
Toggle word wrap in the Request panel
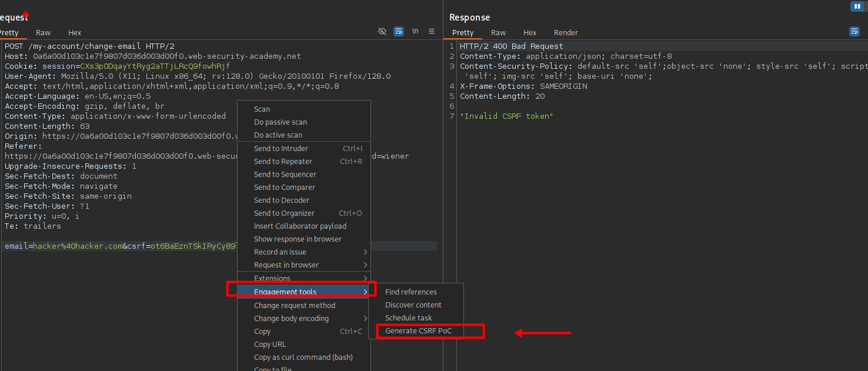pyautogui.click(x=399, y=31)
